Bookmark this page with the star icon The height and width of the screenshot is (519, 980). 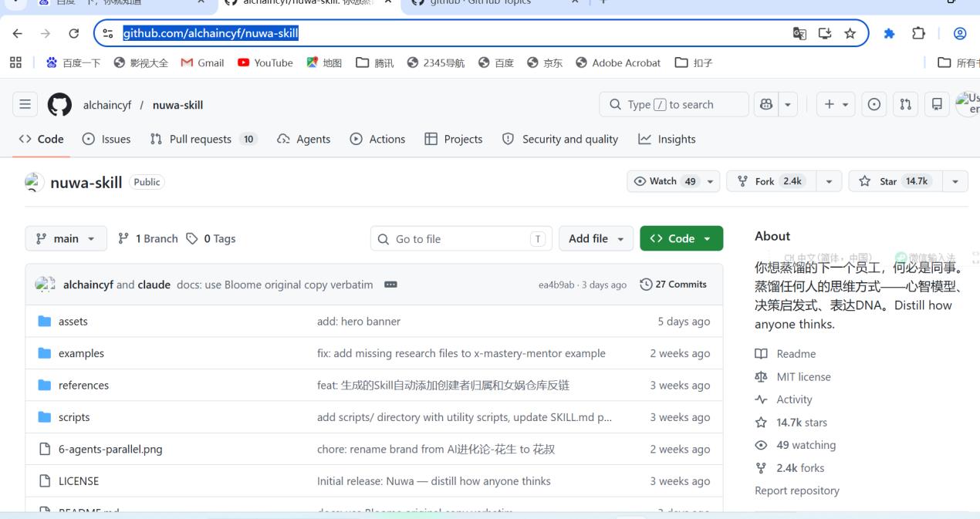tap(850, 33)
